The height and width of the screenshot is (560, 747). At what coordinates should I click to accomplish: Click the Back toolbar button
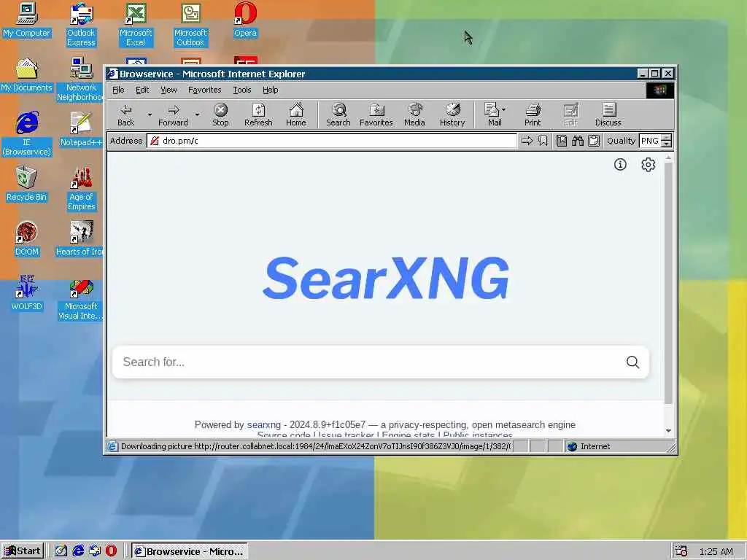tap(125, 114)
